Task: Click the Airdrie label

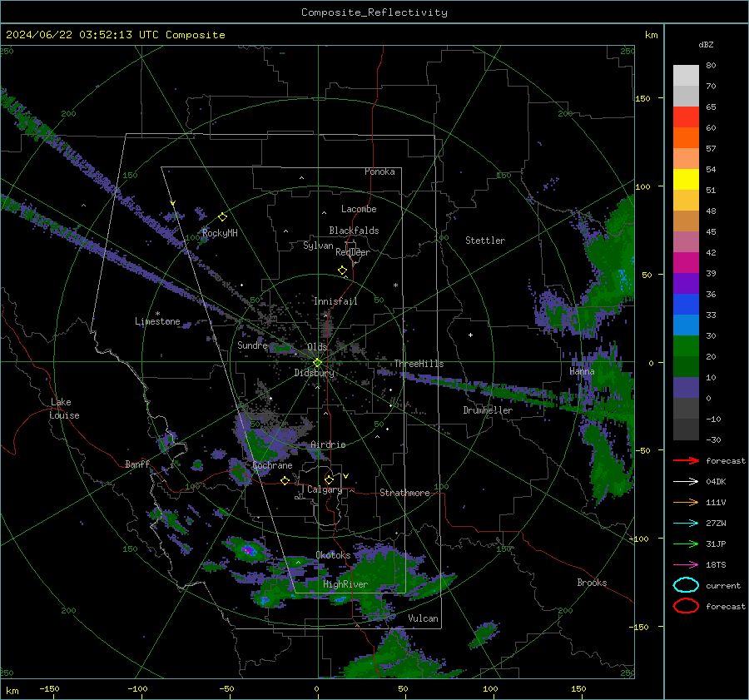Action: coord(328,444)
